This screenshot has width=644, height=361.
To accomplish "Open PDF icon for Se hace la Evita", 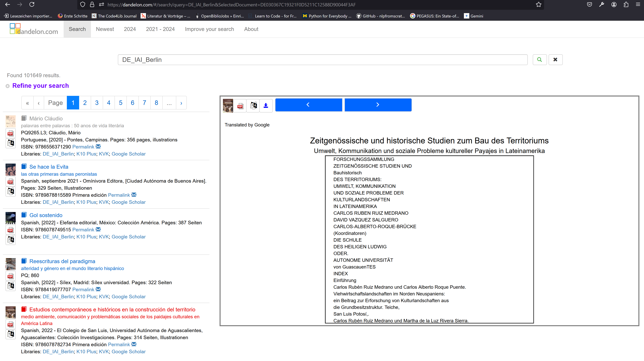I will (10, 181).
